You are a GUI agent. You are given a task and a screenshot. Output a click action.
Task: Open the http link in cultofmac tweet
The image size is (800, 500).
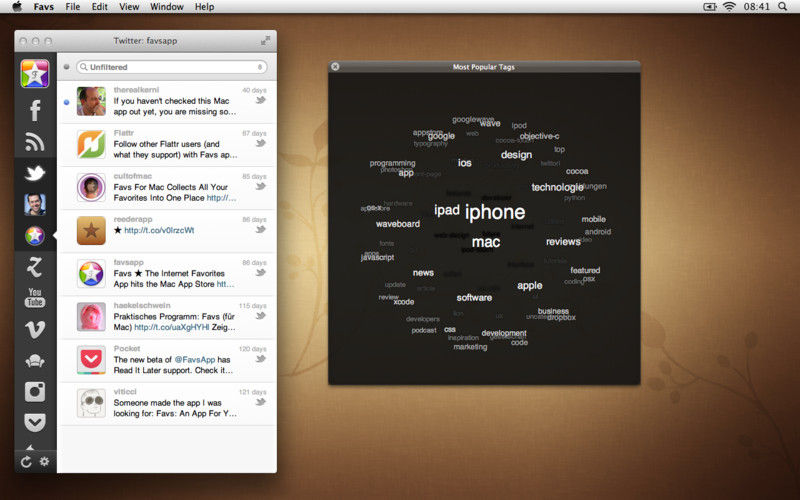(x=221, y=197)
